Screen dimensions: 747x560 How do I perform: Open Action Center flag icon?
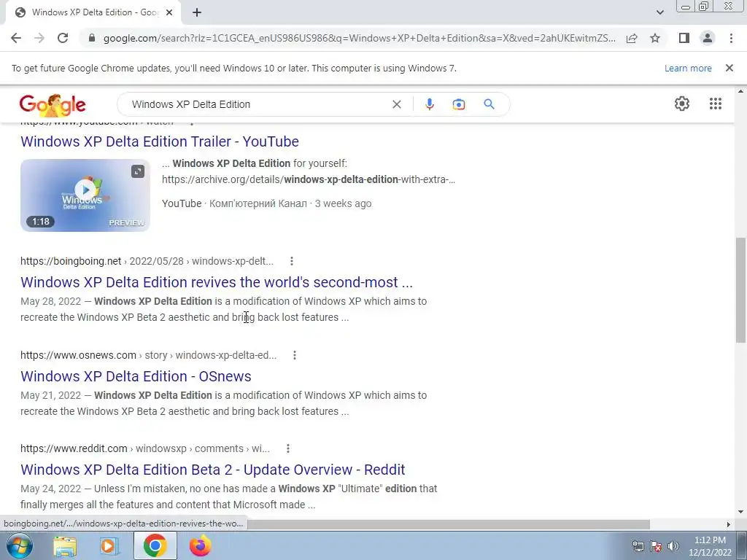tap(656, 546)
